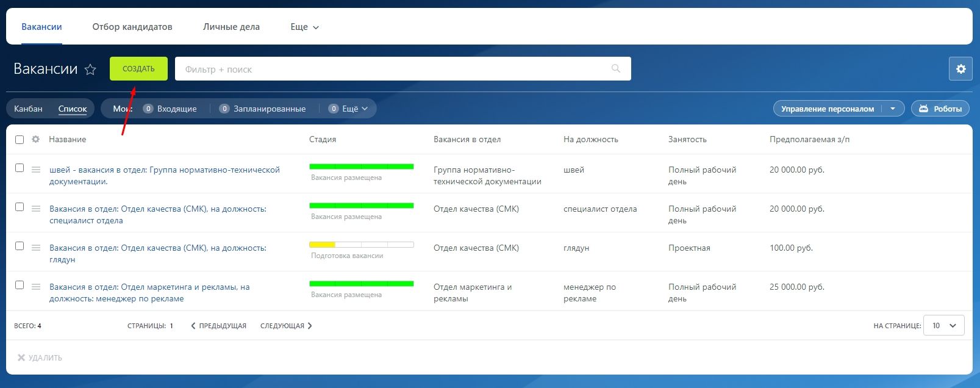
Task: Click the favorite star next to Вакансии
Action: (90, 70)
